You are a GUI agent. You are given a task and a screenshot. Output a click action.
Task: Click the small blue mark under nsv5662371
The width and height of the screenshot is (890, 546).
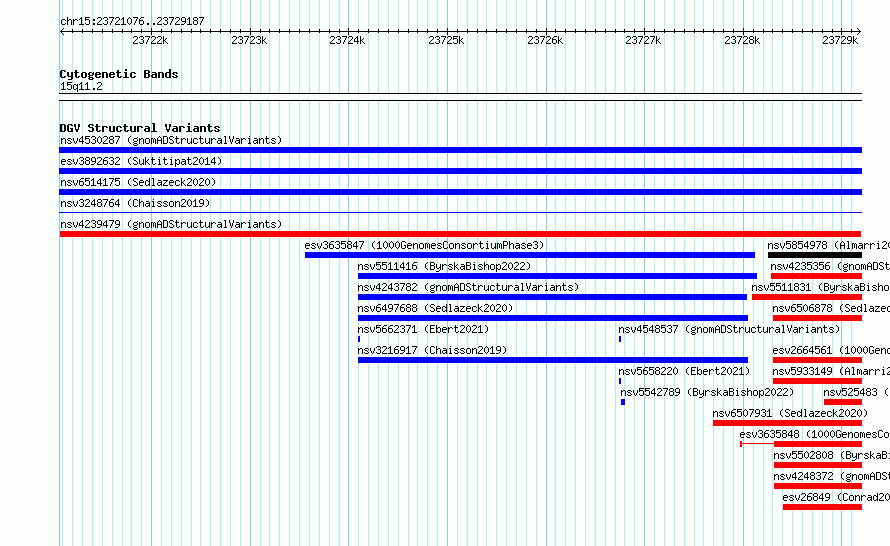pyautogui.click(x=359, y=339)
